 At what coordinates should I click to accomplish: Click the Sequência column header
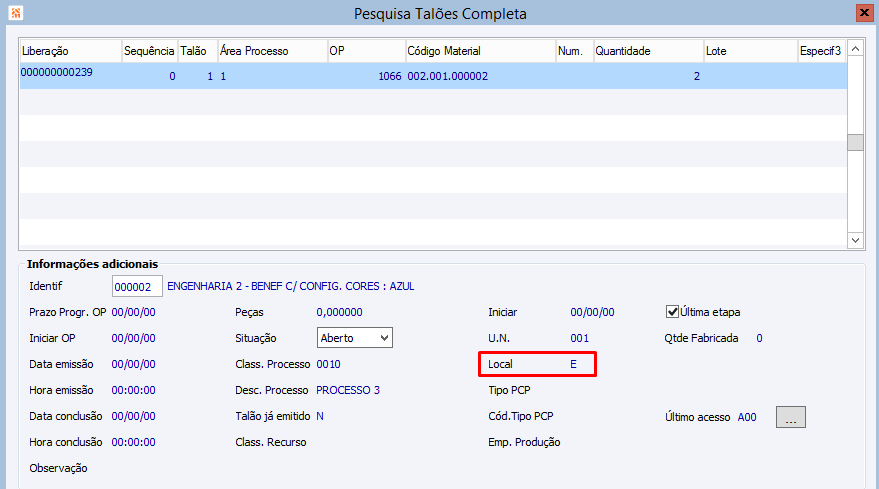(150, 51)
